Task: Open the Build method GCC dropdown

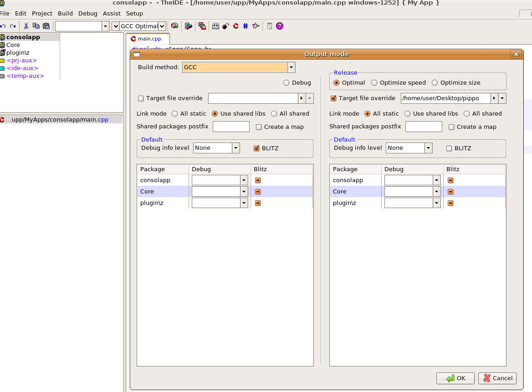Action: 292,67
